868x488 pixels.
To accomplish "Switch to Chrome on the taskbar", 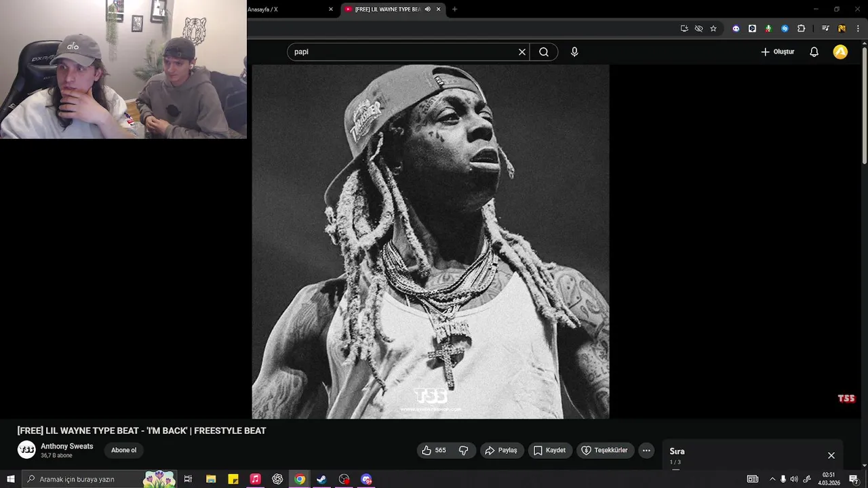I will click(300, 479).
